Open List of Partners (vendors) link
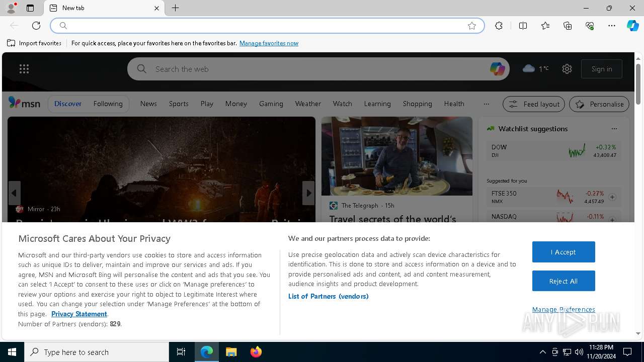Image resolution: width=644 pixels, height=362 pixels. (x=328, y=296)
